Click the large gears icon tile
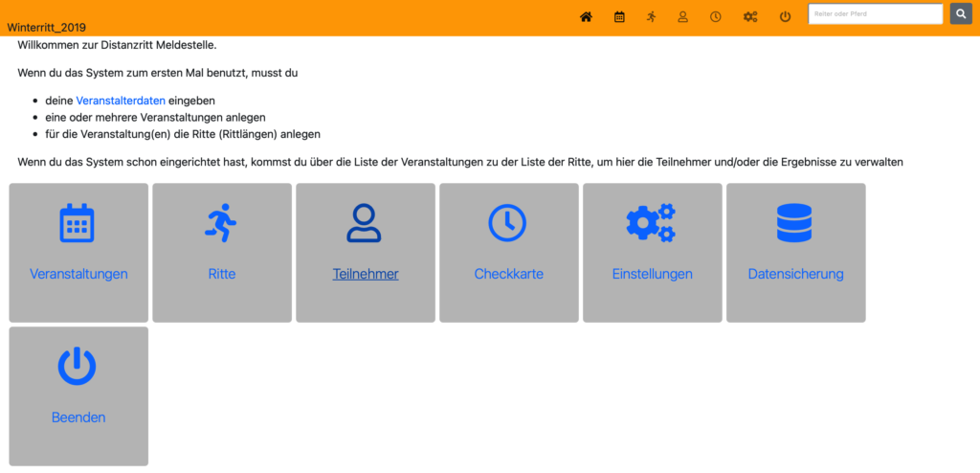Image resolution: width=980 pixels, height=473 pixels. (x=652, y=223)
